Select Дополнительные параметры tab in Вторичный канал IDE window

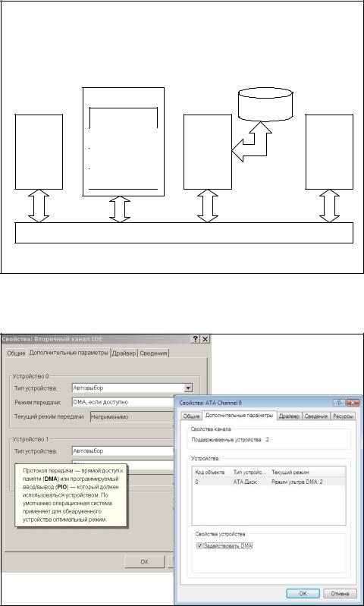(x=69, y=353)
